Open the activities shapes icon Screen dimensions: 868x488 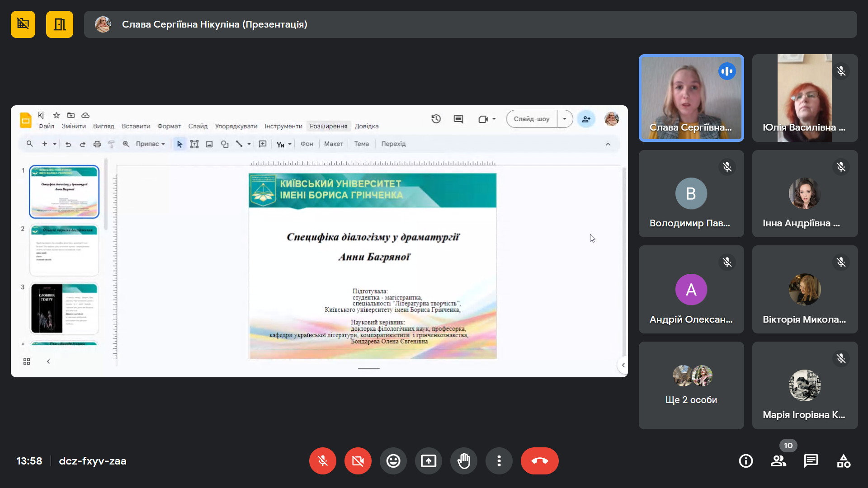[844, 461]
